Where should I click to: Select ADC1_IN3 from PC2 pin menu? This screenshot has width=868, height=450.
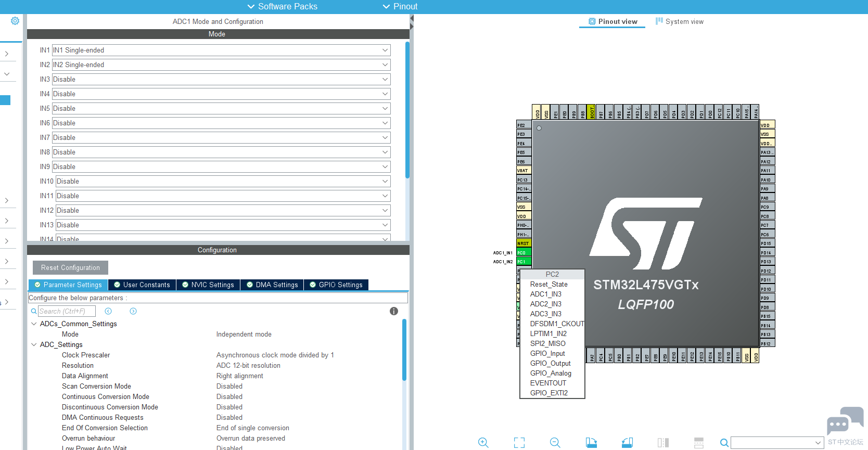[x=546, y=294]
